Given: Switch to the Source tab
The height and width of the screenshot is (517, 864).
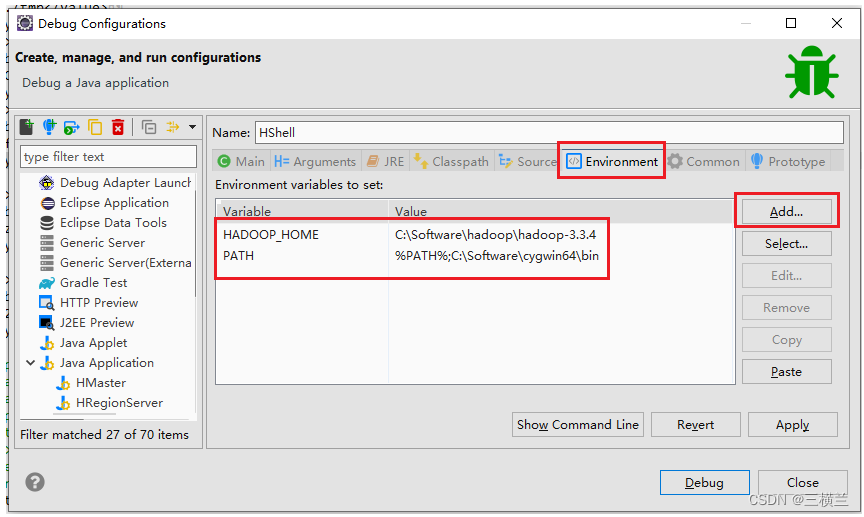Looking at the screenshot, I should [x=527, y=161].
